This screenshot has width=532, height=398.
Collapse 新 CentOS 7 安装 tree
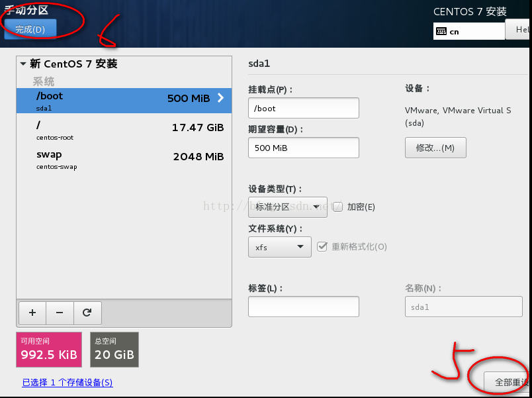tap(23, 64)
